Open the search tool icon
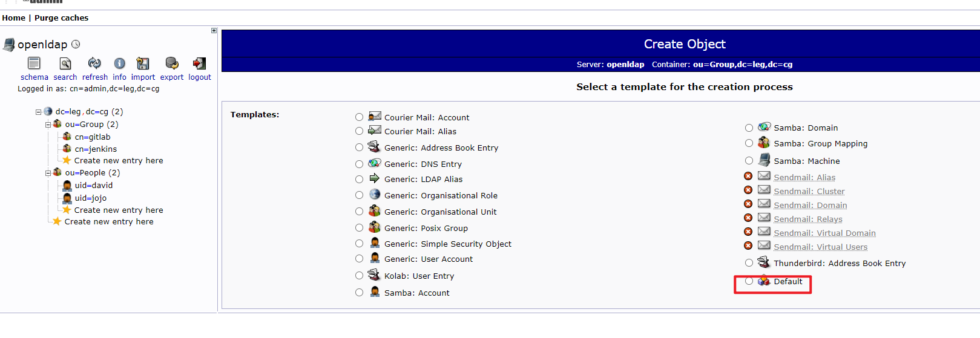 (x=65, y=63)
